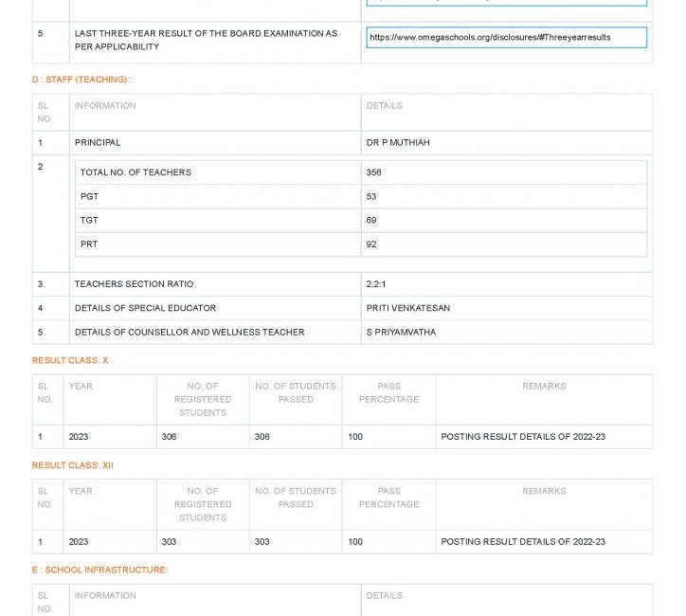The width and height of the screenshot is (686, 616).
Task: Click the TGT count value 69
Action: click(371, 221)
